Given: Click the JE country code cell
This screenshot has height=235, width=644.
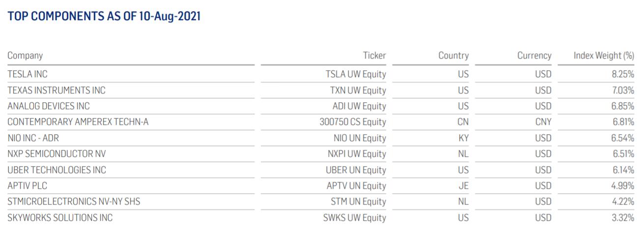Looking at the screenshot, I should (x=464, y=186).
